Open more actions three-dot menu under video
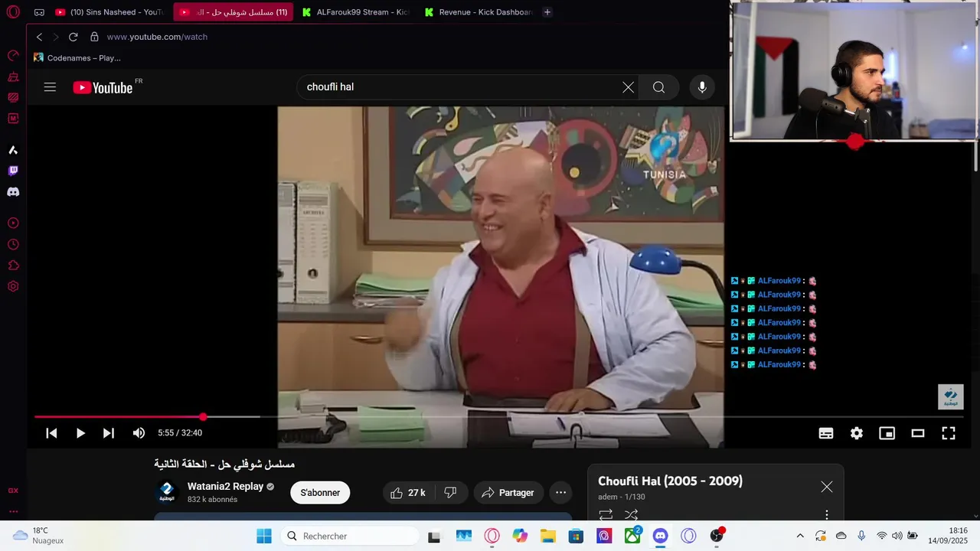The image size is (980, 551). [561, 493]
